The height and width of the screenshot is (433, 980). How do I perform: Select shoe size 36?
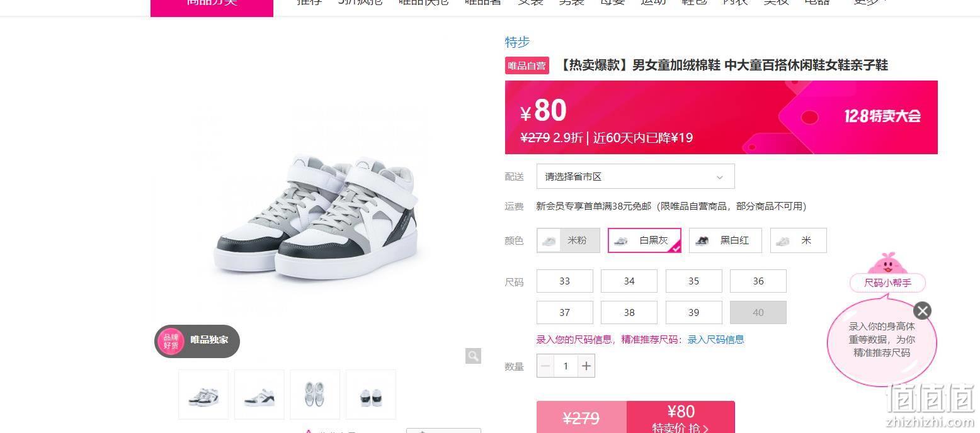click(758, 281)
